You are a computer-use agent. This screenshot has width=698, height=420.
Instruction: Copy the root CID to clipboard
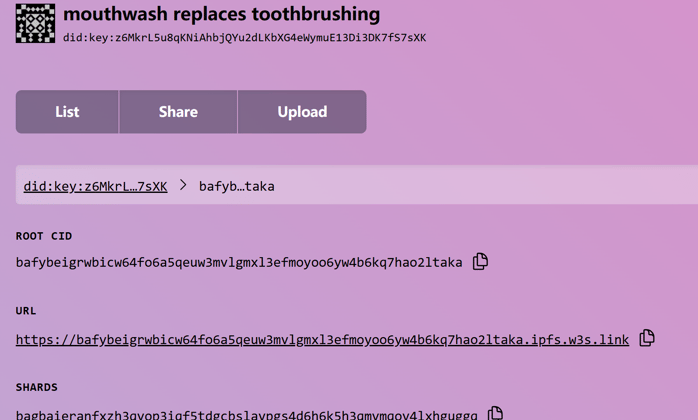pyautogui.click(x=480, y=261)
